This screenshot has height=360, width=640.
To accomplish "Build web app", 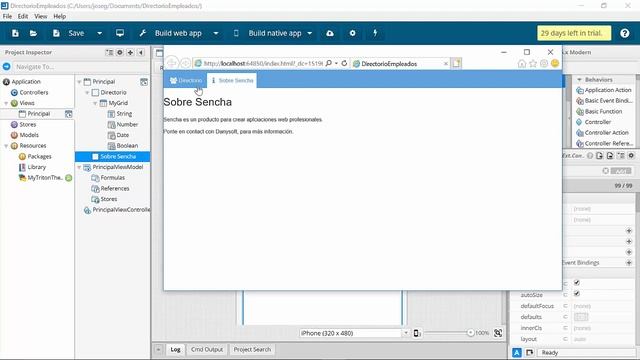I will [x=171, y=33].
